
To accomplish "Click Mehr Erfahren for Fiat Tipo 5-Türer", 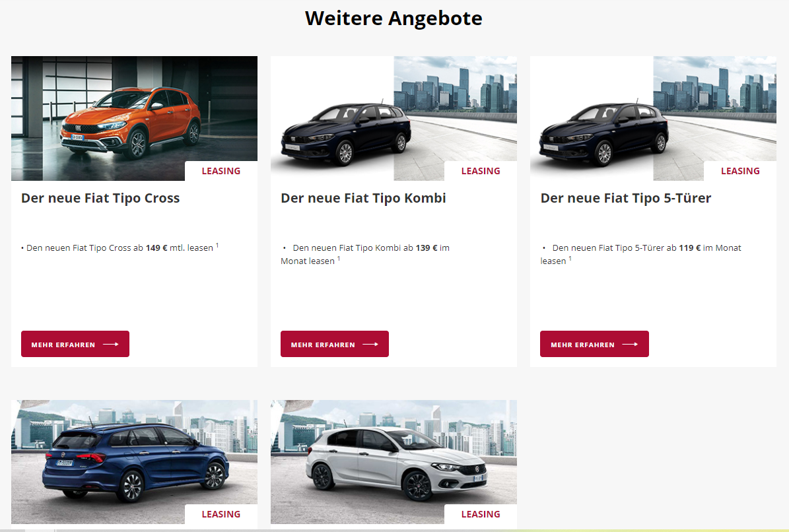I will [594, 344].
